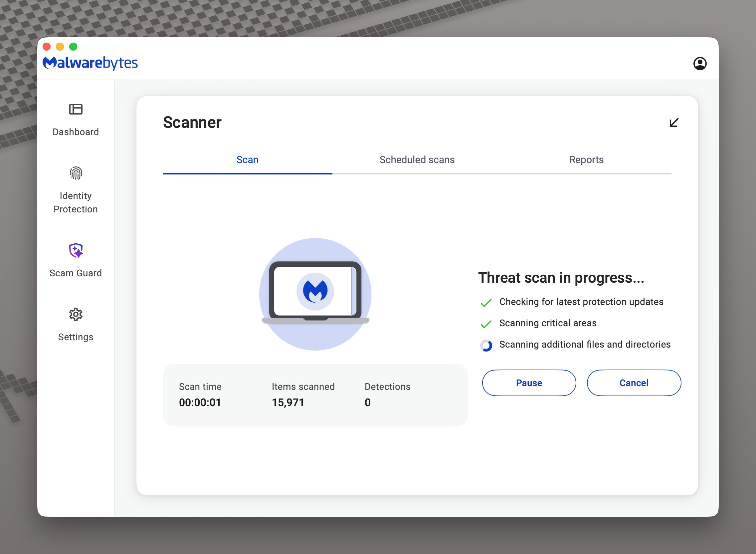Click the Malwarebytes logo
Image resolution: width=756 pixels, height=554 pixels.
point(90,63)
